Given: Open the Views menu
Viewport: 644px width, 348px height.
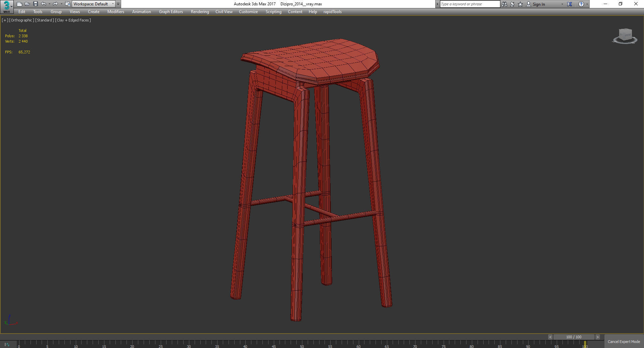Looking at the screenshot, I should coord(75,12).
